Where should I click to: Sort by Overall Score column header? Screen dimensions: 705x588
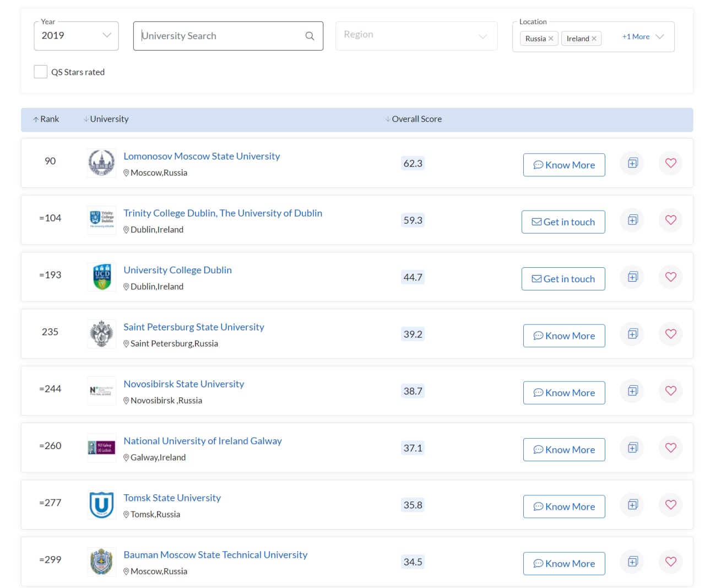click(414, 119)
